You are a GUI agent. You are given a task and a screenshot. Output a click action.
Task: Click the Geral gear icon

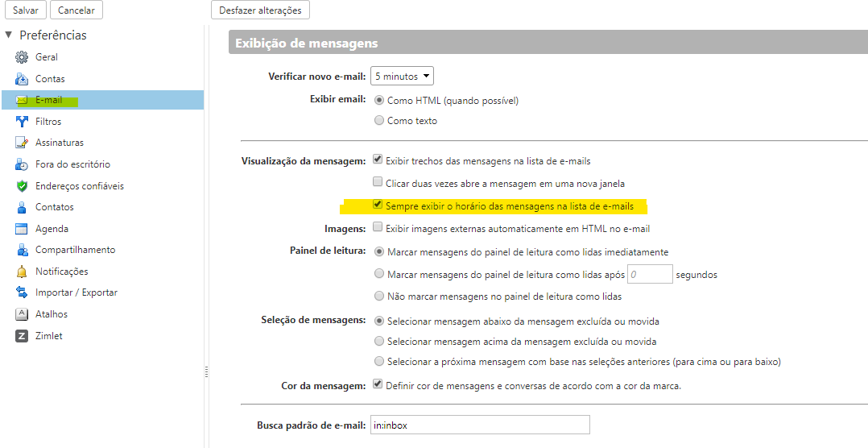[22, 57]
